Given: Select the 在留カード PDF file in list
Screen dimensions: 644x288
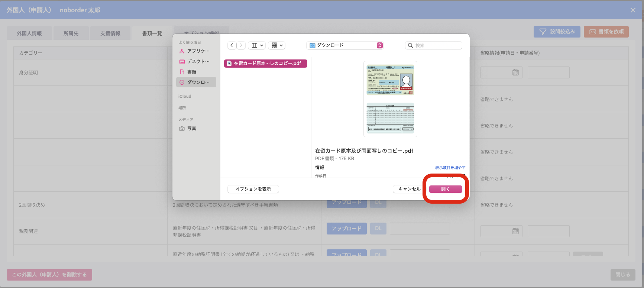Looking at the screenshot, I should [266, 64].
